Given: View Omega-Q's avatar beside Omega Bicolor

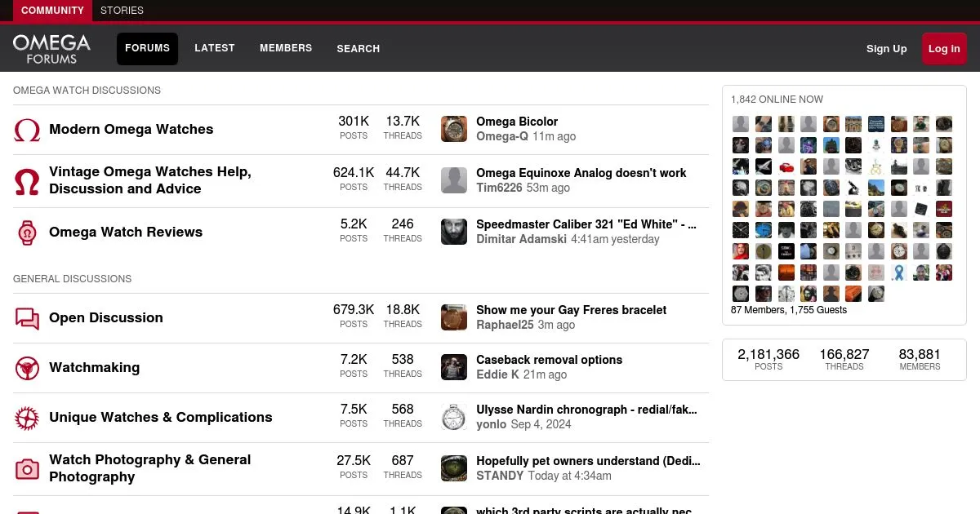Looking at the screenshot, I should click(x=454, y=130).
